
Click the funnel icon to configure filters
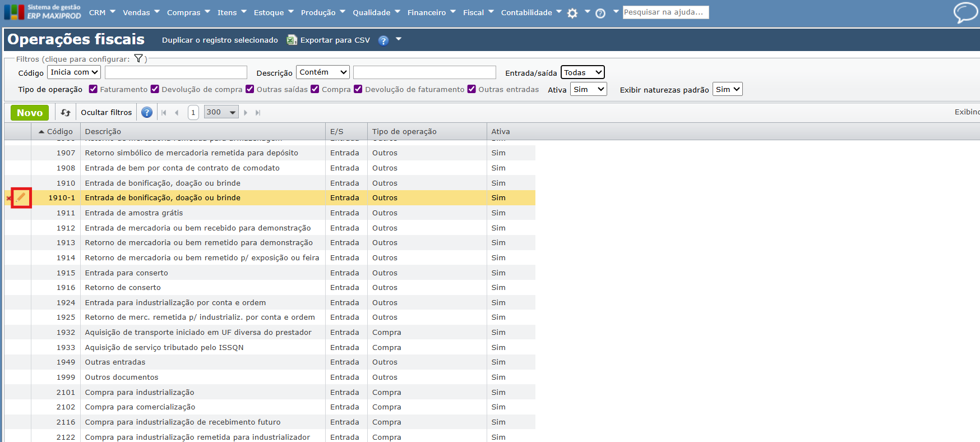tap(138, 59)
